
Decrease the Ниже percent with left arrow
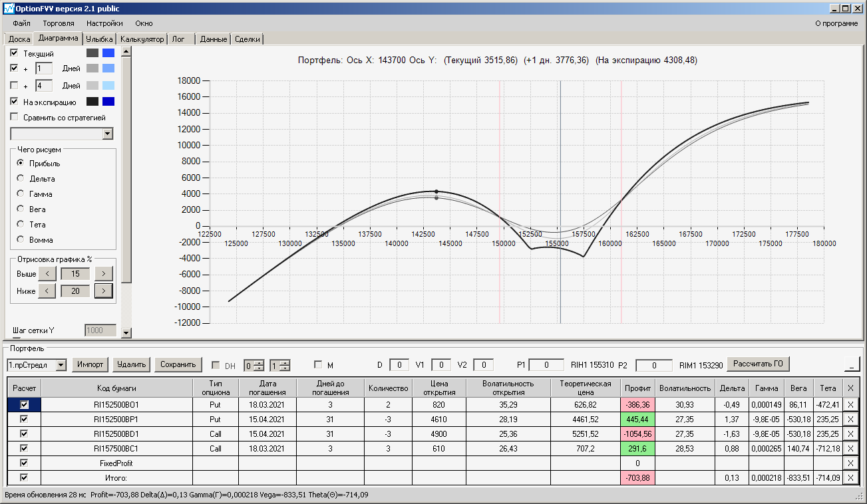(x=47, y=291)
